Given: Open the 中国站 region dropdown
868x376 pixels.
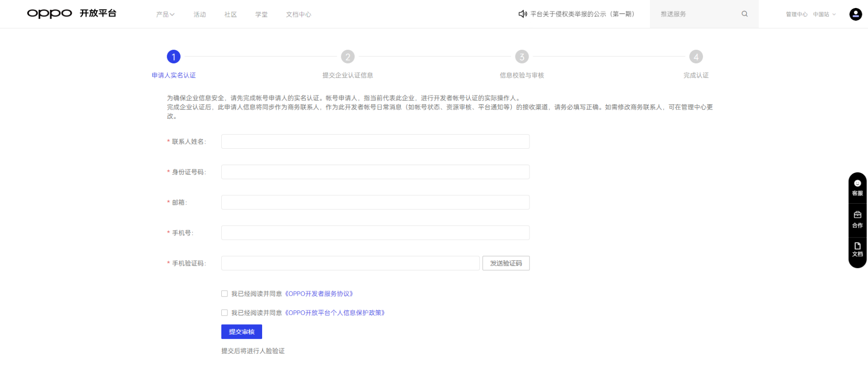Looking at the screenshot, I should pyautogui.click(x=824, y=15).
